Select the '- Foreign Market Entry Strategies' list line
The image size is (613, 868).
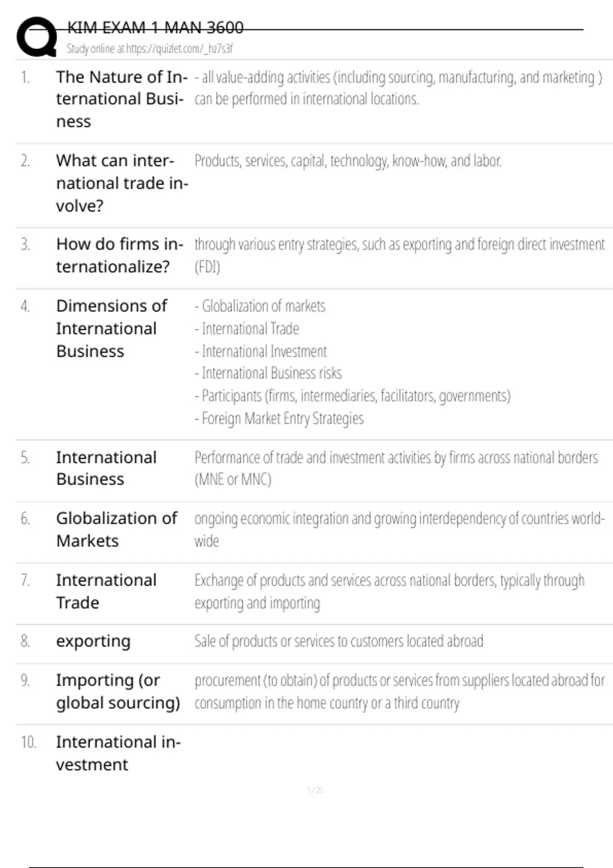[279, 419]
